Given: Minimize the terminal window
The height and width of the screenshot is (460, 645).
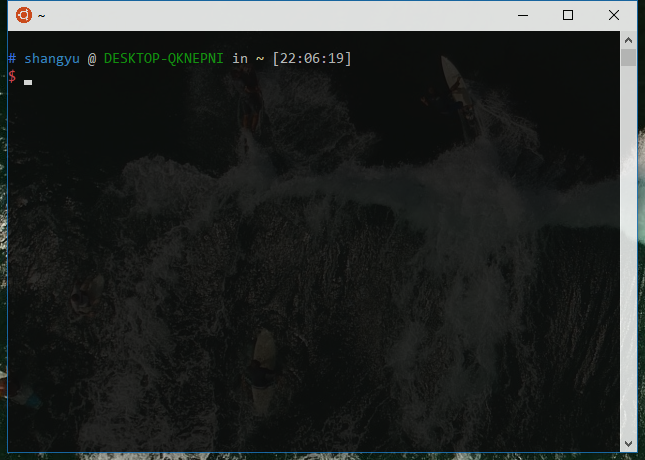Looking at the screenshot, I should (522, 15).
